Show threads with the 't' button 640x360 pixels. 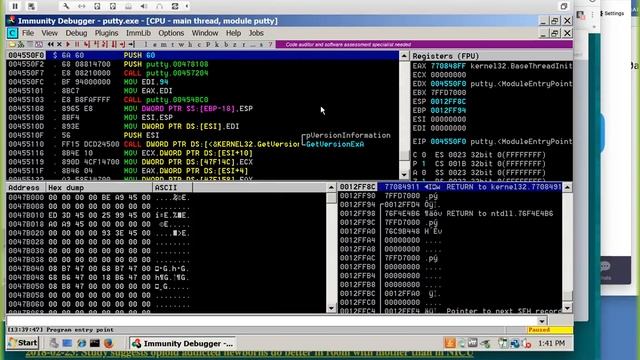pyautogui.click(x=172, y=44)
